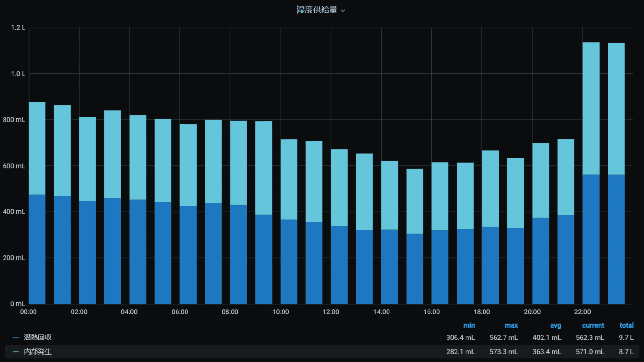
Task: Open the 湿度供給量 panel title menu
Action: coord(317,10)
